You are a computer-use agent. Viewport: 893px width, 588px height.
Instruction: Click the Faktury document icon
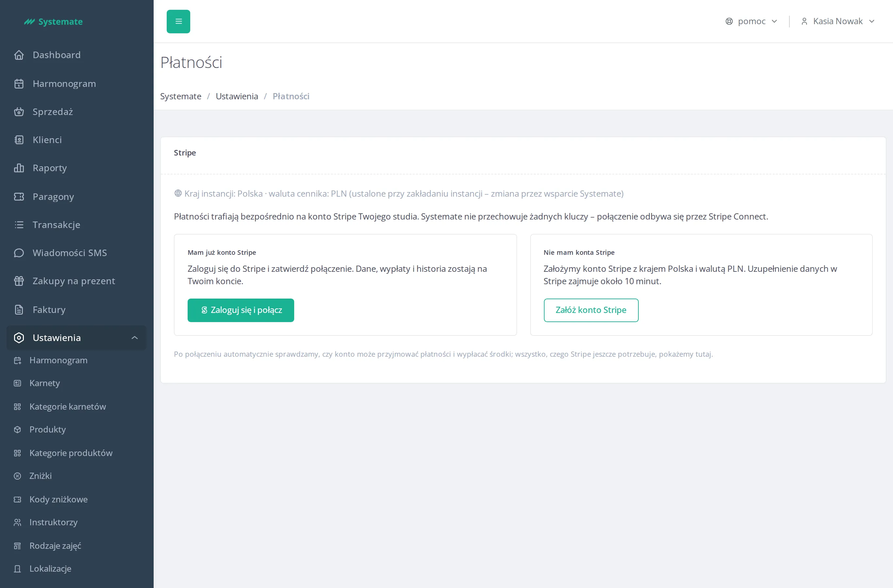coord(19,310)
